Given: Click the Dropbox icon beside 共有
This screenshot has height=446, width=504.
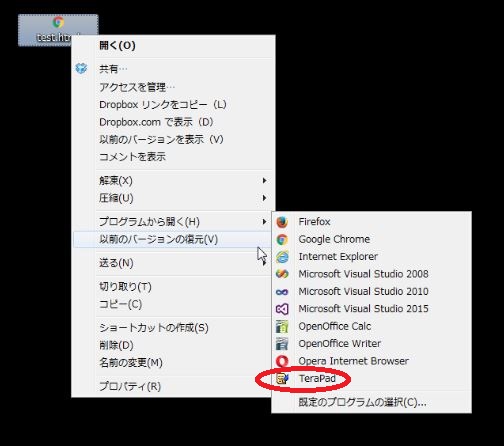Looking at the screenshot, I should (81, 68).
